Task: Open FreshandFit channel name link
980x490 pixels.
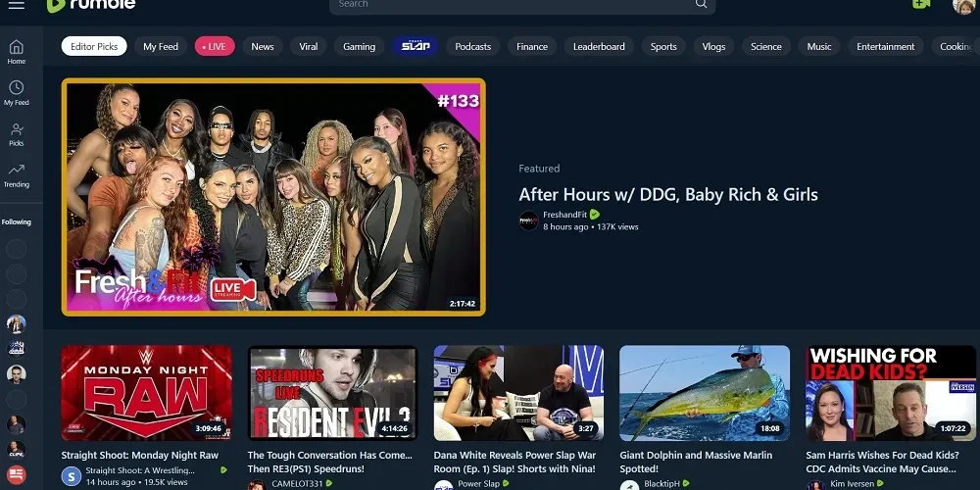Action: point(564,215)
